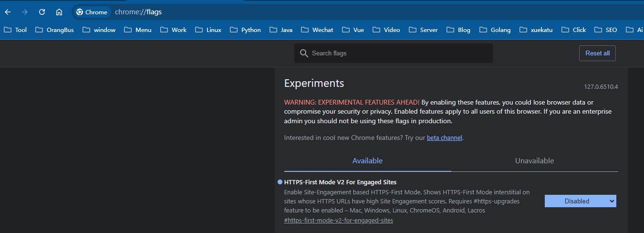Image resolution: width=644 pixels, height=233 pixels.
Task: Open the Python bookmarks folder
Action: click(245, 30)
